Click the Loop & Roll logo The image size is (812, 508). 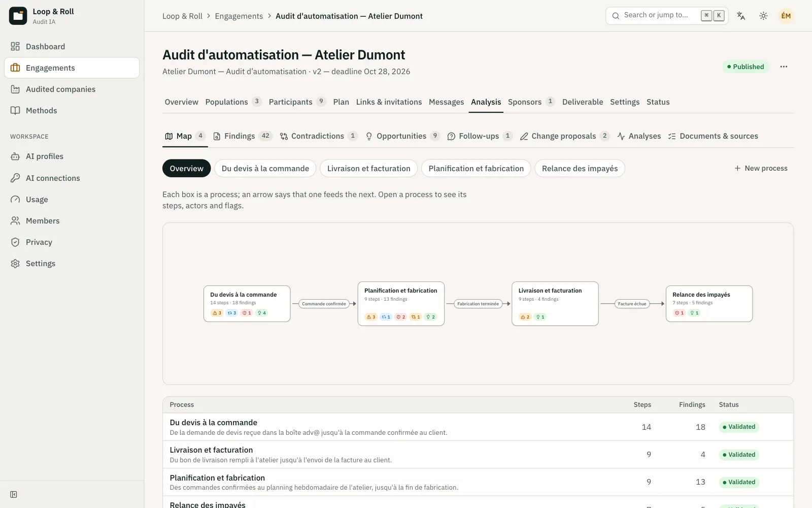(x=18, y=16)
